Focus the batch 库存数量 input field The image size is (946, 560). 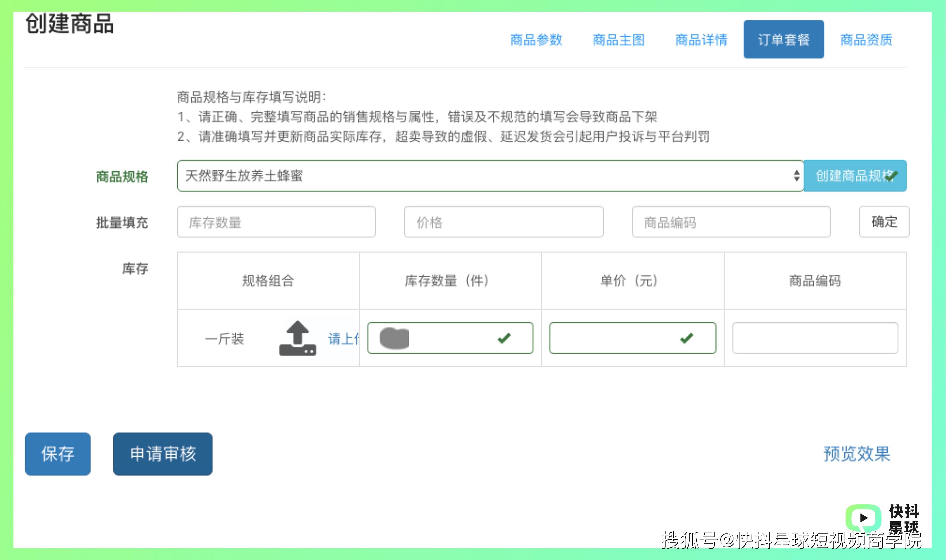276,221
